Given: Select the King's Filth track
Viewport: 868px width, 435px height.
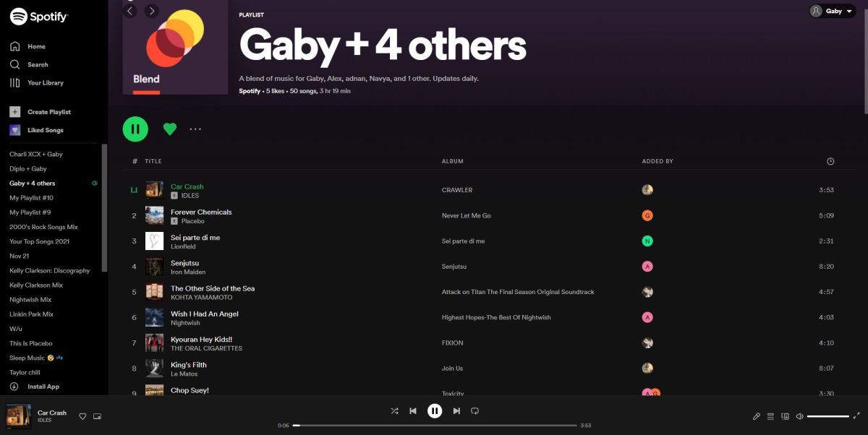Looking at the screenshot, I should pos(189,365).
